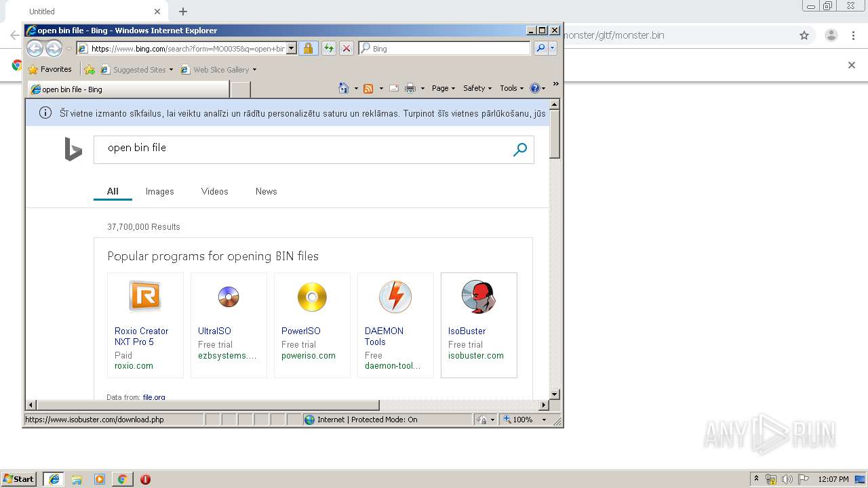Dismiss the Chrome infobar close X
This screenshot has width=868, height=488.
(852, 65)
